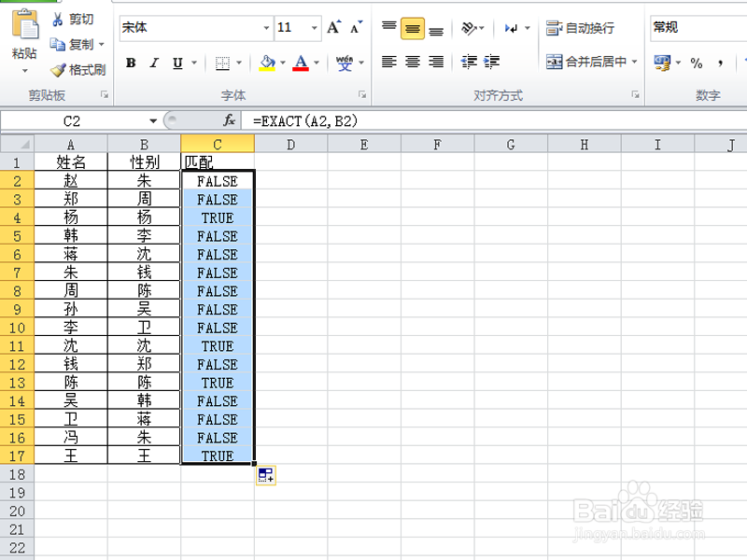
Task: Select cell C2 showing FALSE
Action: [x=218, y=181]
